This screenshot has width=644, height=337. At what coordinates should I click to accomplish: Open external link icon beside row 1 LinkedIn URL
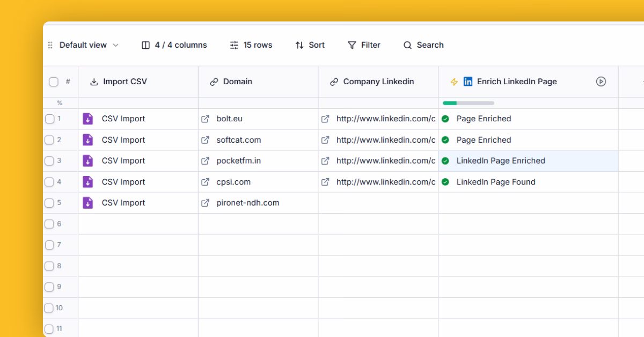tap(325, 119)
